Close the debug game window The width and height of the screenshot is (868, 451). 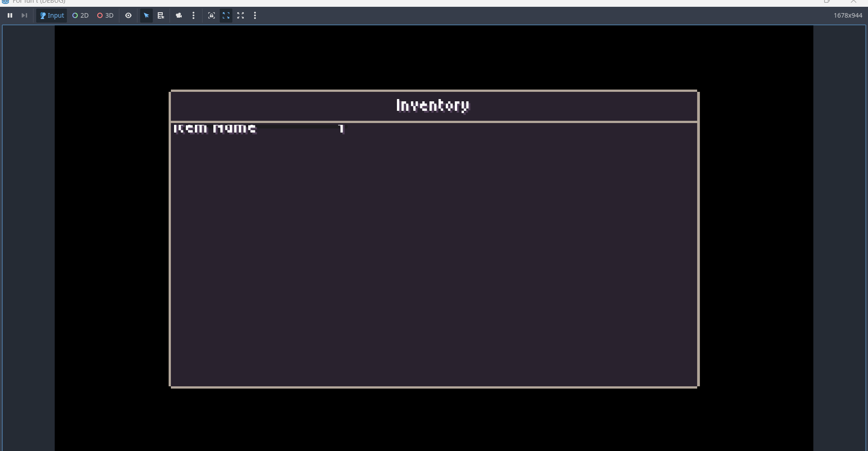pos(854,2)
